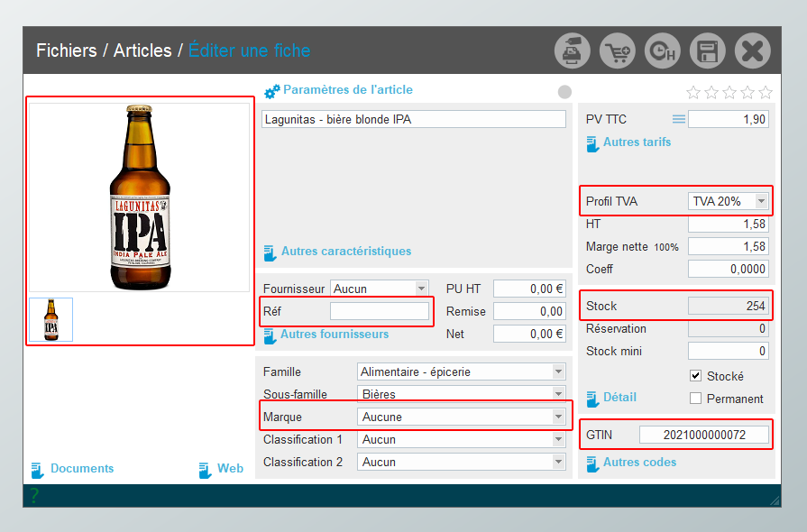The width and height of the screenshot is (807, 532).
Task: Open Autres caractéristiques link
Action: (x=346, y=251)
